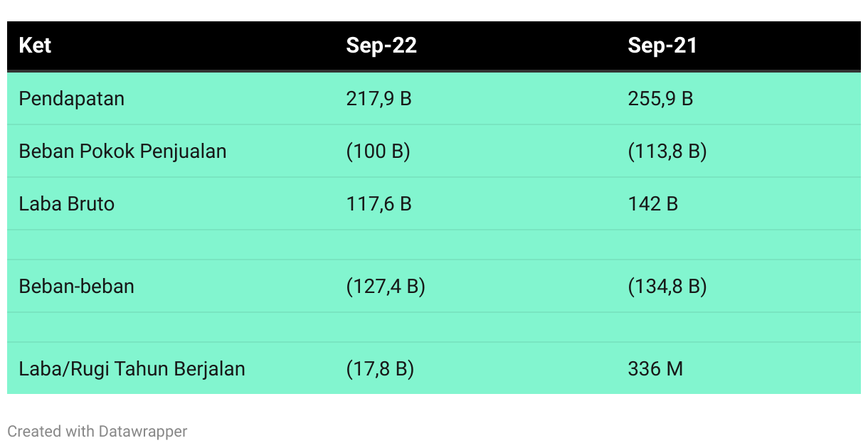Select the Beban-beban row label
Viewport: 868px width, 448px height.
point(76,287)
